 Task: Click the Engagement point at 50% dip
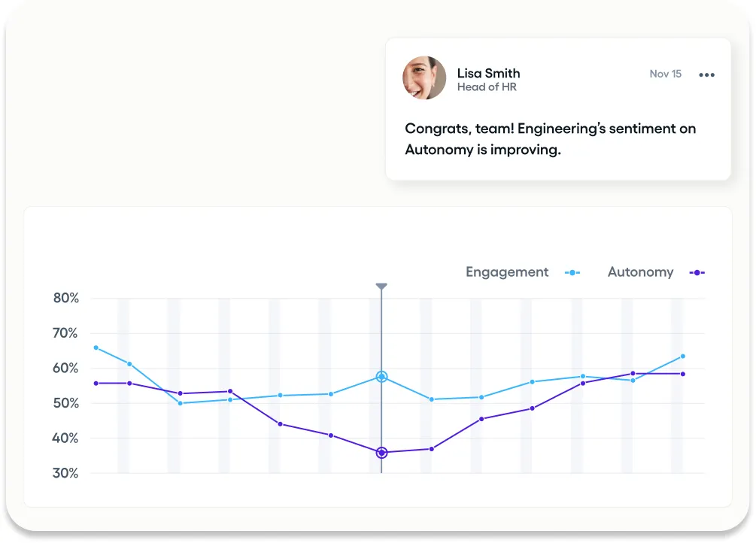click(180, 403)
